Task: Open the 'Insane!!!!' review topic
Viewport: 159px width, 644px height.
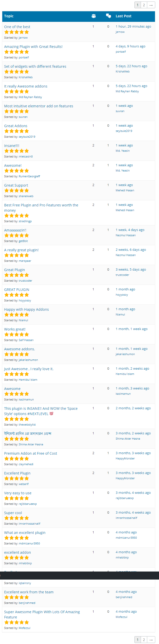Action: click(x=12, y=146)
